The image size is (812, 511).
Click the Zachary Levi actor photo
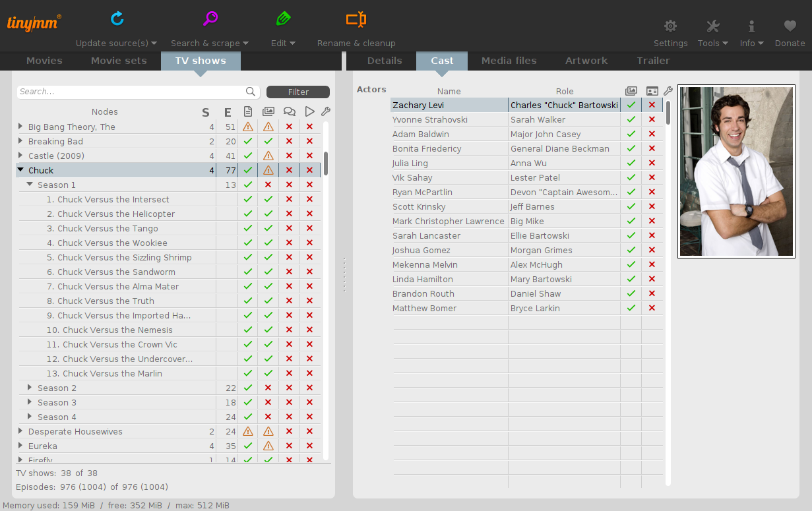coord(736,171)
